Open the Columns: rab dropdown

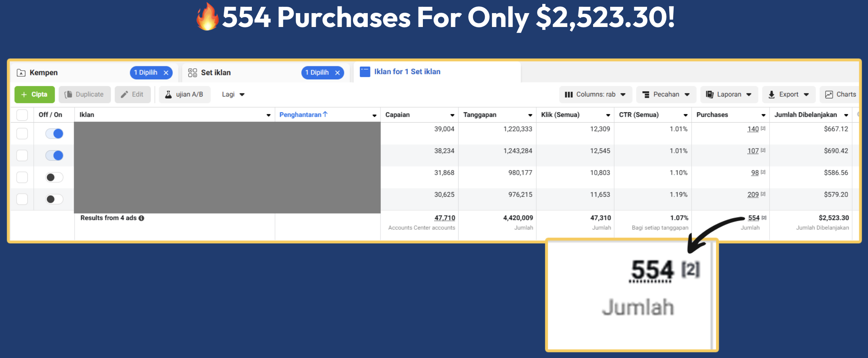click(595, 94)
